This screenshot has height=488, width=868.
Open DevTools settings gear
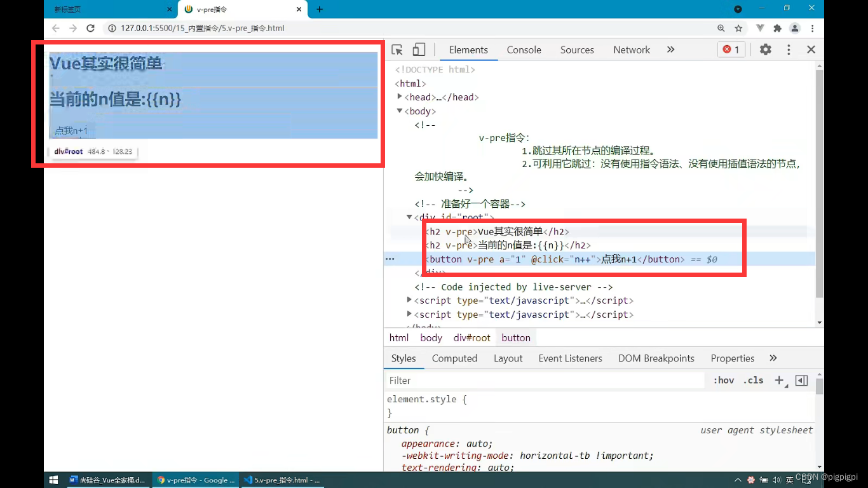tap(766, 50)
